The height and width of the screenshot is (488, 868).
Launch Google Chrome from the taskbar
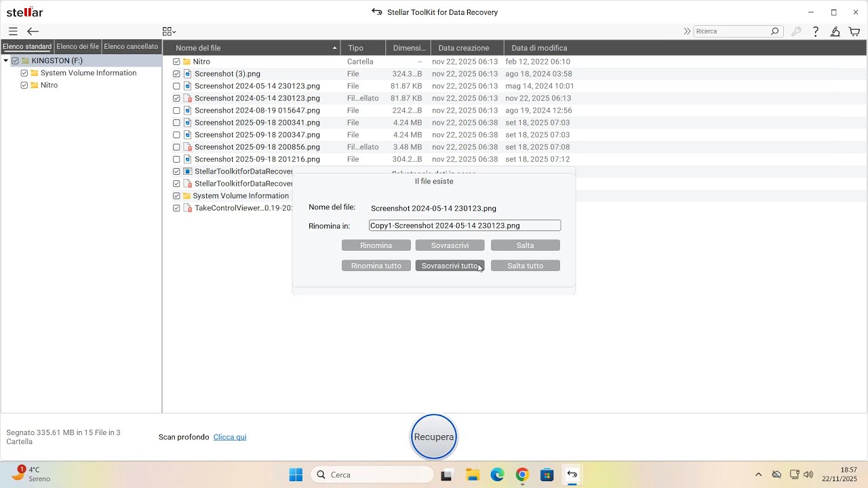point(522,474)
